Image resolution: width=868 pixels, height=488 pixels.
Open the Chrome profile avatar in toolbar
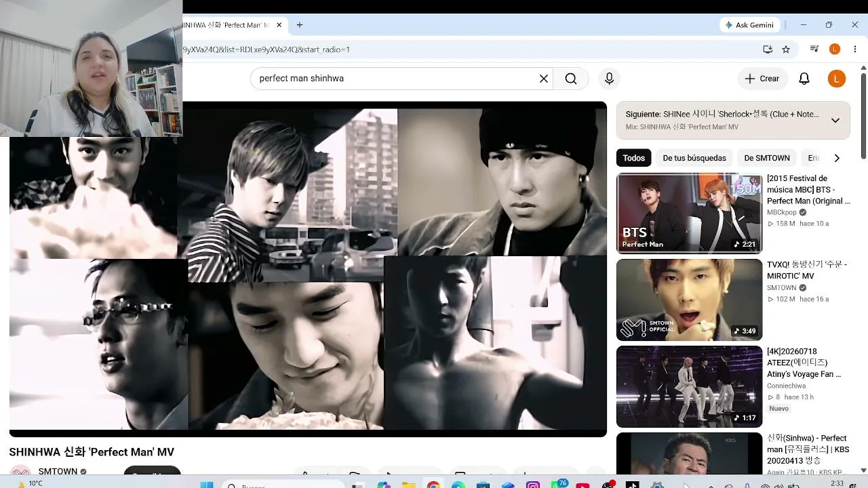(835, 49)
